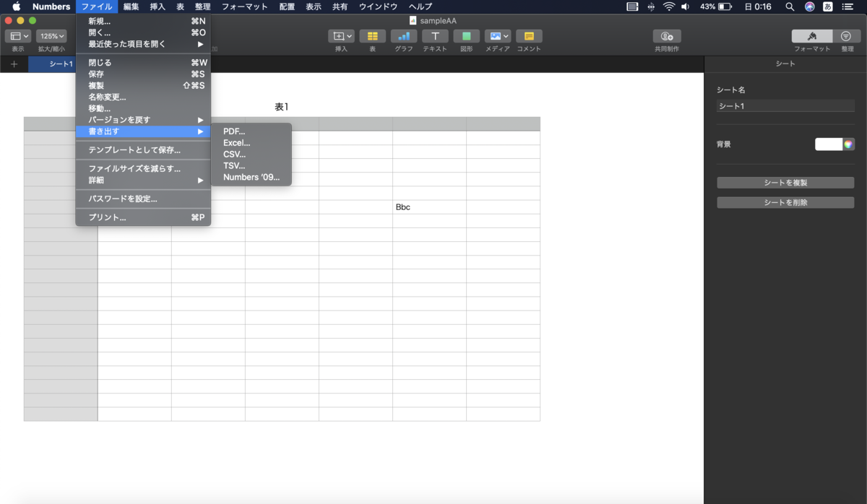This screenshot has width=867, height=504.
Task: Click the 表示 view icon
Action: pyautogui.click(x=18, y=36)
